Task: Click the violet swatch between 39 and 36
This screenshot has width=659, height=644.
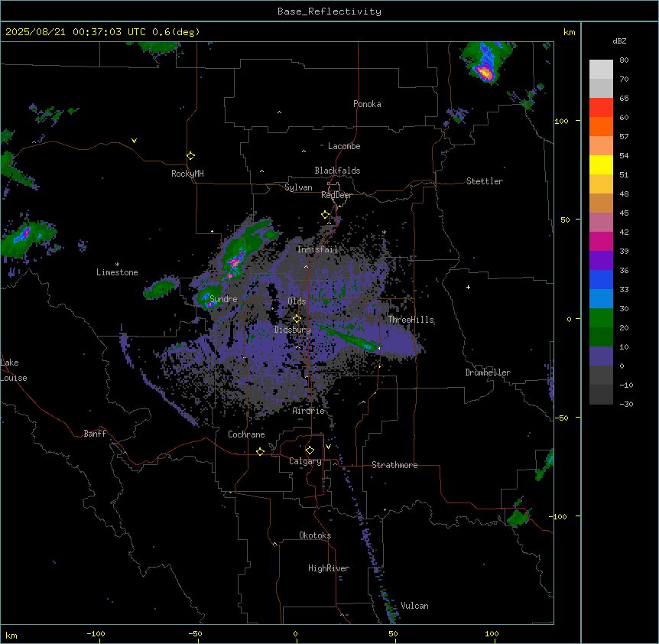Action: 601,261
